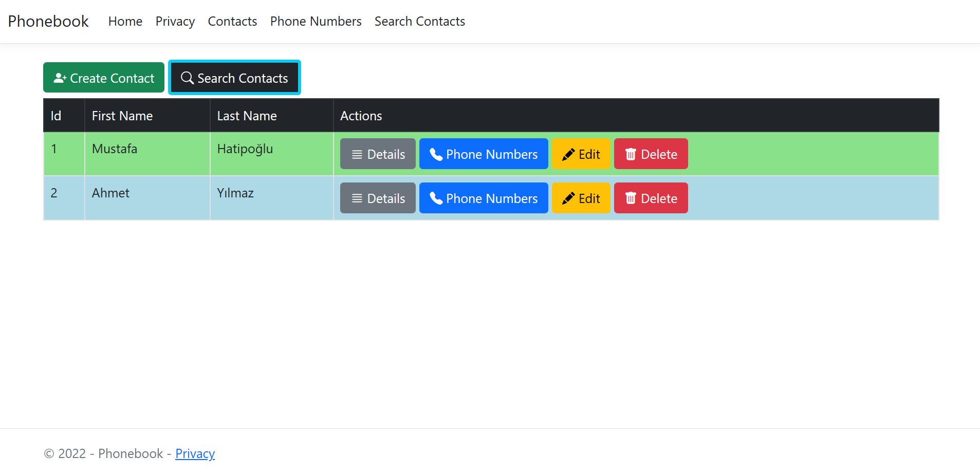Click the magnifier icon on Search Contacts button
The width and height of the screenshot is (980, 476).
tap(188, 78)
